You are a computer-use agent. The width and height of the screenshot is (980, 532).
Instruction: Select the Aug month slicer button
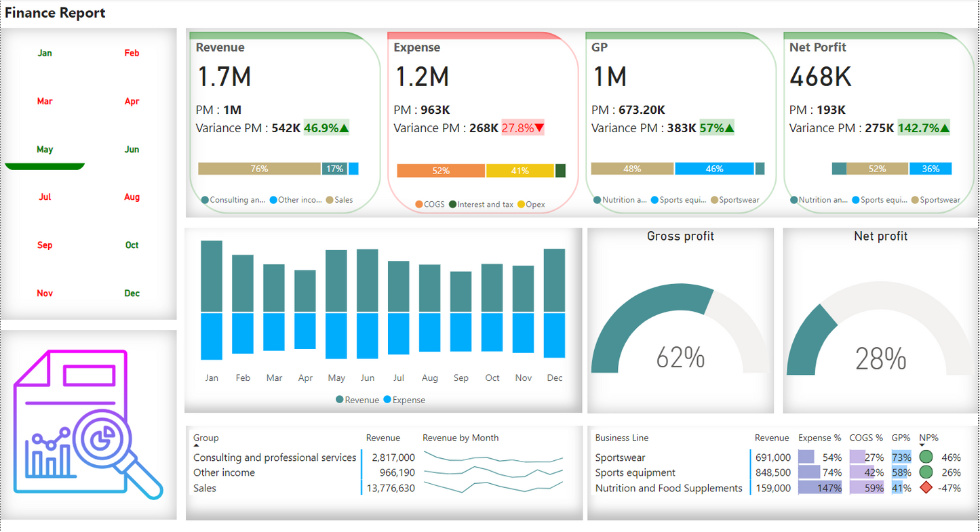pos(132,197)
